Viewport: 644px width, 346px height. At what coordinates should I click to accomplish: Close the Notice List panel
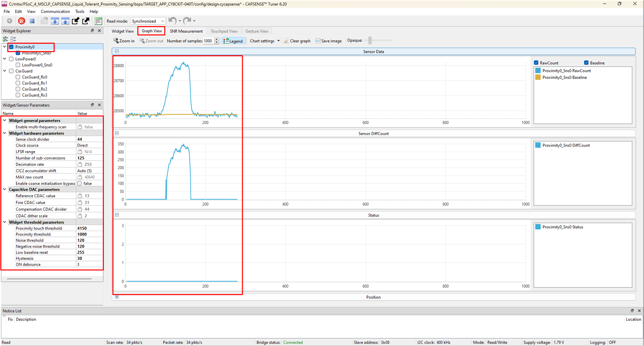[639, 310]
